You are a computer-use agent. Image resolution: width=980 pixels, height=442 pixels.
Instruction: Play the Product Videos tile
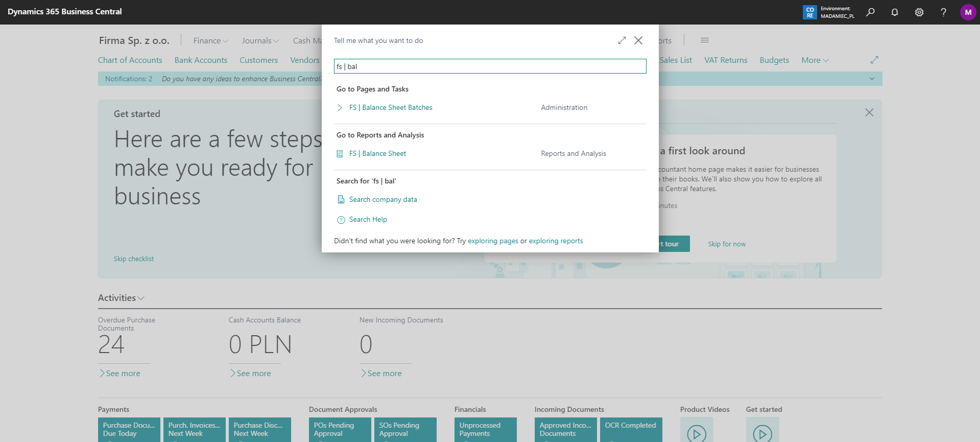point(697,433)
